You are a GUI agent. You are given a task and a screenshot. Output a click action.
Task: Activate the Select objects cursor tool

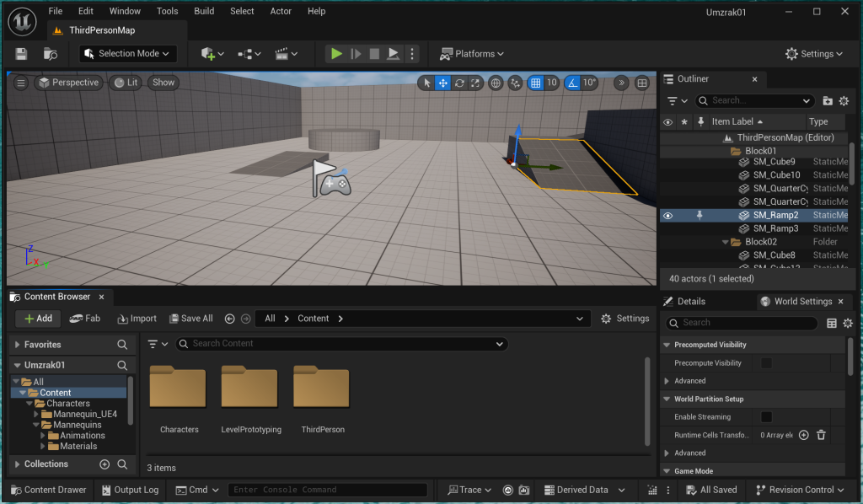426,83
